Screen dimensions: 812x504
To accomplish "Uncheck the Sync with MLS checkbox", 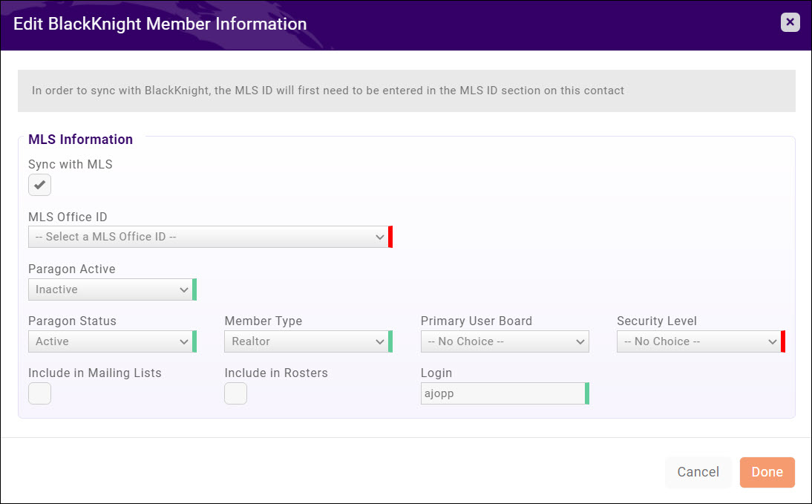I will (39, 185).
